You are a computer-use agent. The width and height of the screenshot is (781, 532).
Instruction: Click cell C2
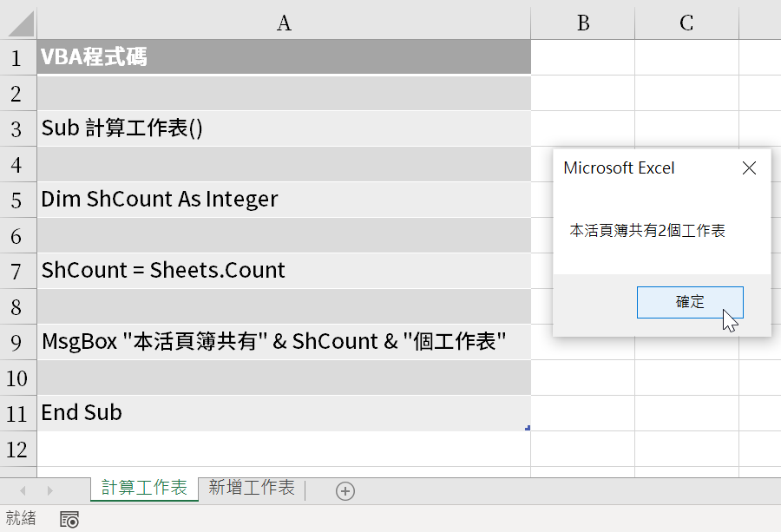click(x=687, y=93)
